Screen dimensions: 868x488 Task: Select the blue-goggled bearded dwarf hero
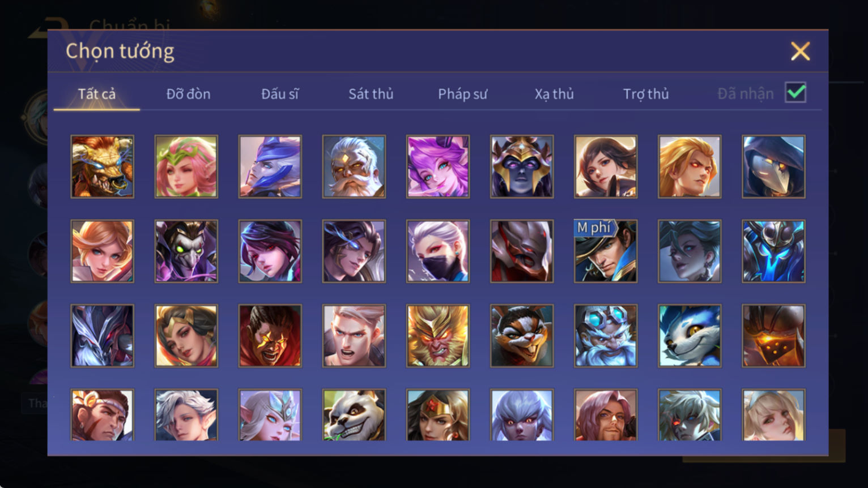pos(606,336)
